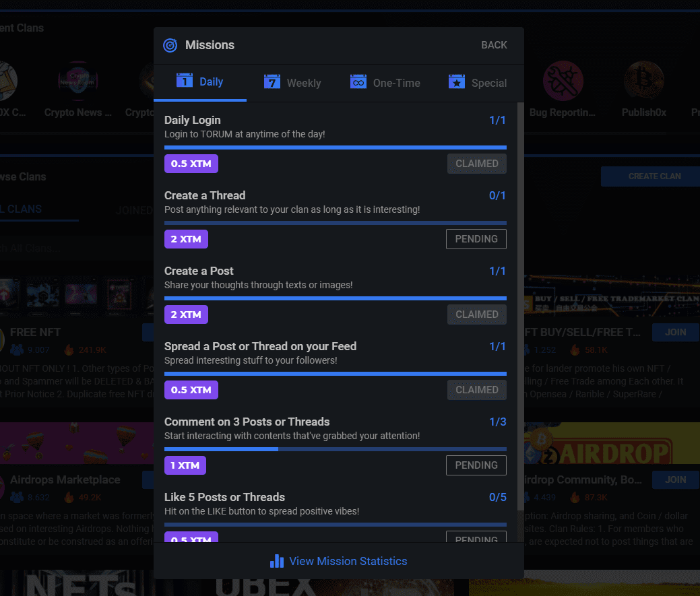Image resolution: width=700 pixels, height=596 pixels.
Task: Click the Weekly calendar icon with 7
Action: [x=272, y=81]
